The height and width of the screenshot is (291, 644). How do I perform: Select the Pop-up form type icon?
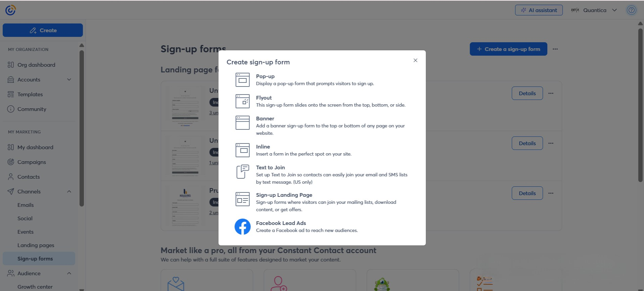[x=242, y=80]
